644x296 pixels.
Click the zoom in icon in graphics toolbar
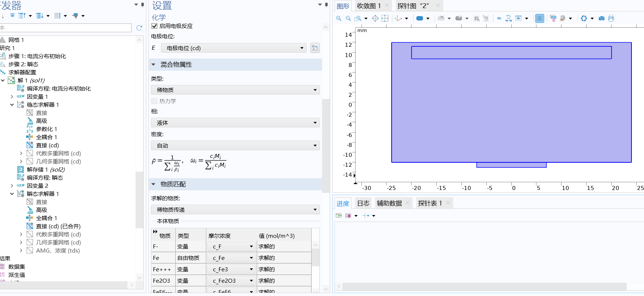pos(339,18)
